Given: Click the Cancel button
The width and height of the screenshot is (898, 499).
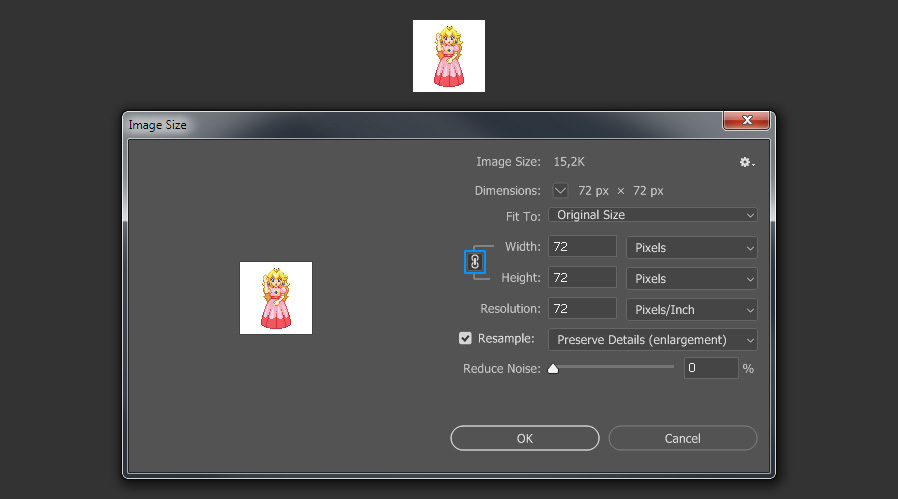Looking at the screenshot, I should click(683, 438).
